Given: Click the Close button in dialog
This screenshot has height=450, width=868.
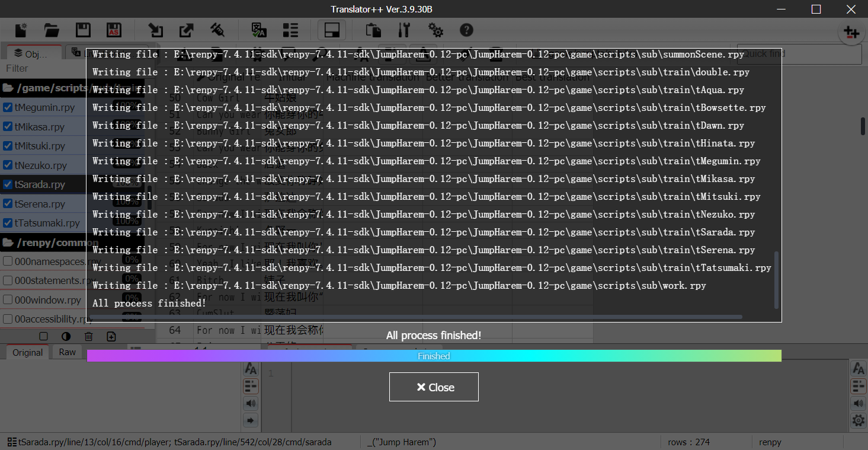Looking at the screenshot, I should coord(434,387).
